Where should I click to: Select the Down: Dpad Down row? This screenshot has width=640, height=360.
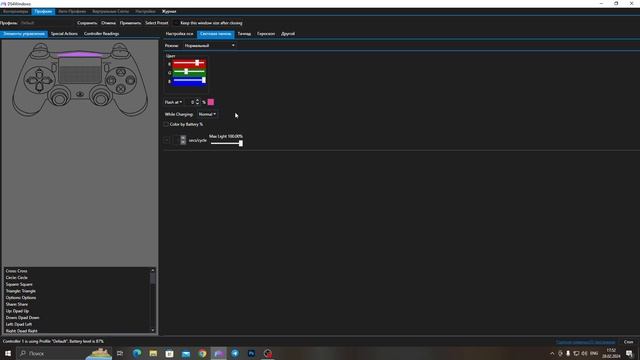(77, 318)
